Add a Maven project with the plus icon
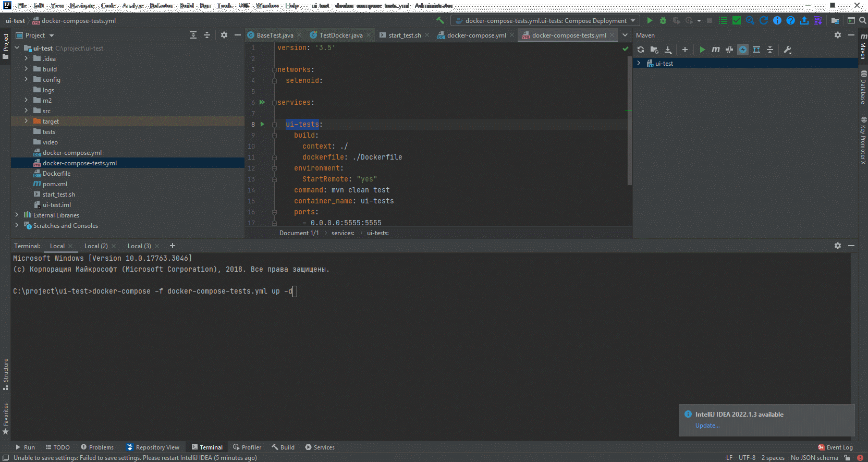868x462 pixels. [685, 50]
